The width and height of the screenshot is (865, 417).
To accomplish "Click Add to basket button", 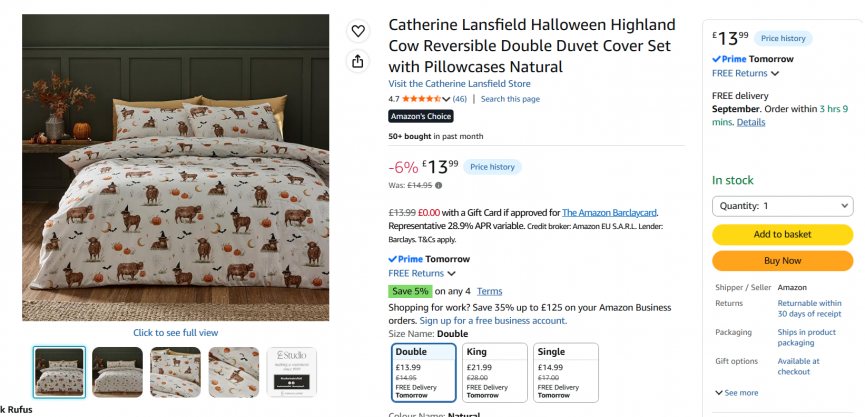I will (x=782, y=234).
